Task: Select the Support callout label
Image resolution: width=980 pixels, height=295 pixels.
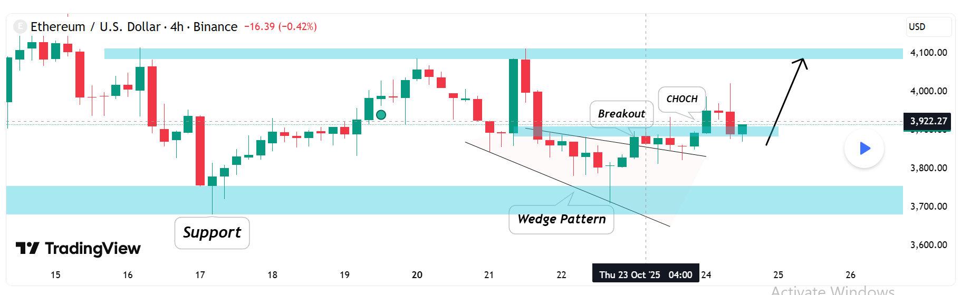Action: (x=212, y=232)
